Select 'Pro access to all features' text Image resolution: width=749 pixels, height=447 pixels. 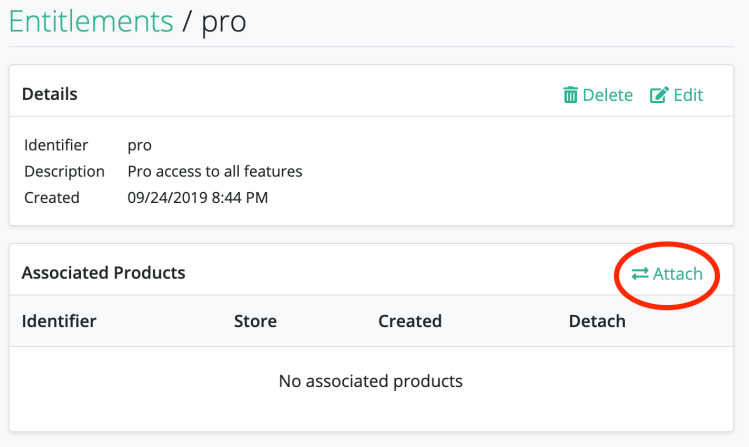[215, 171]
